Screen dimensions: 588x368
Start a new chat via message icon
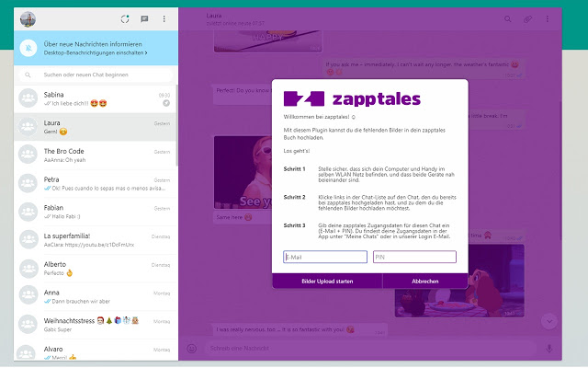pos(144,18)
